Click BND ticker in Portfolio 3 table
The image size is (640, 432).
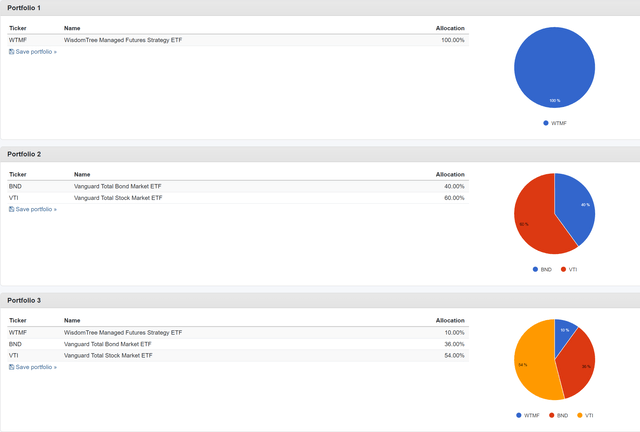coord(15,344)
